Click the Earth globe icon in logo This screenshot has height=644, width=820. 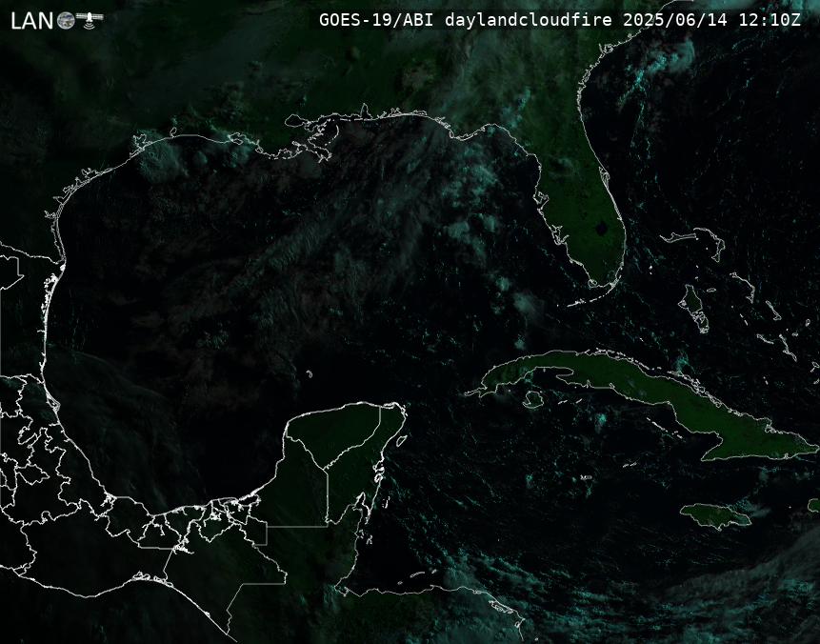click(x=66, y=21)
